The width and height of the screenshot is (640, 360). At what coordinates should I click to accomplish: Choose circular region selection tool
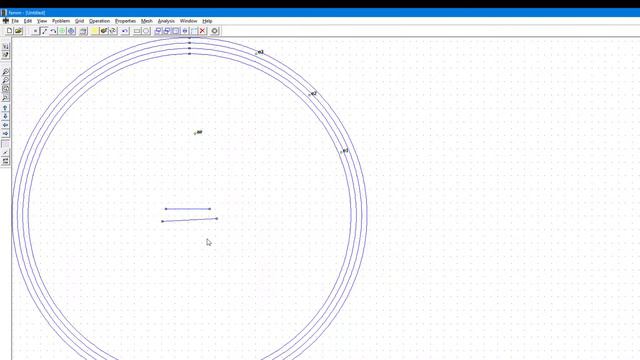146,31
